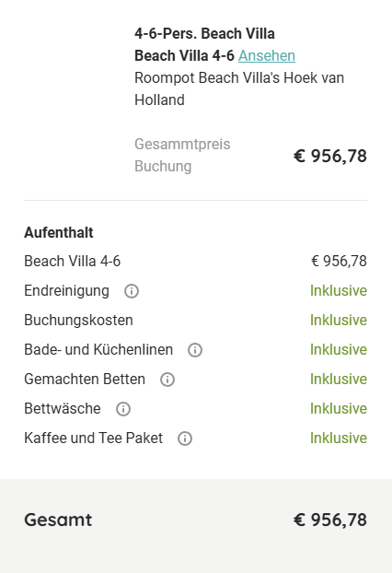392x573 pixels.
Task: Select the Roompot Beach Villa's Hoek van Holland text
Action: (239, 88)
